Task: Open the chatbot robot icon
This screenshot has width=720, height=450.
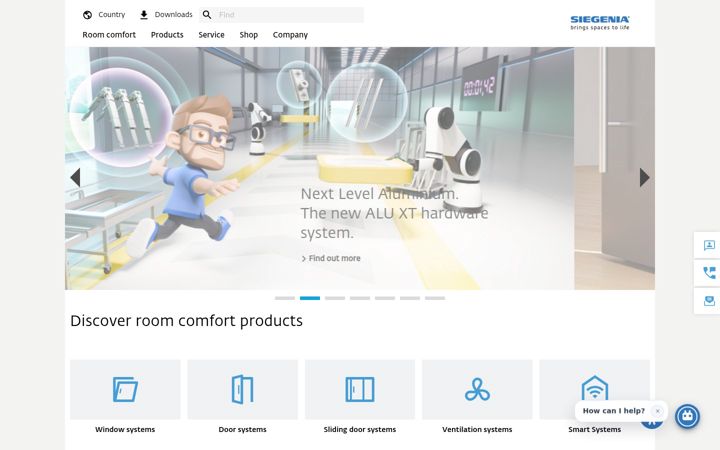Action: tap(687, 416)
